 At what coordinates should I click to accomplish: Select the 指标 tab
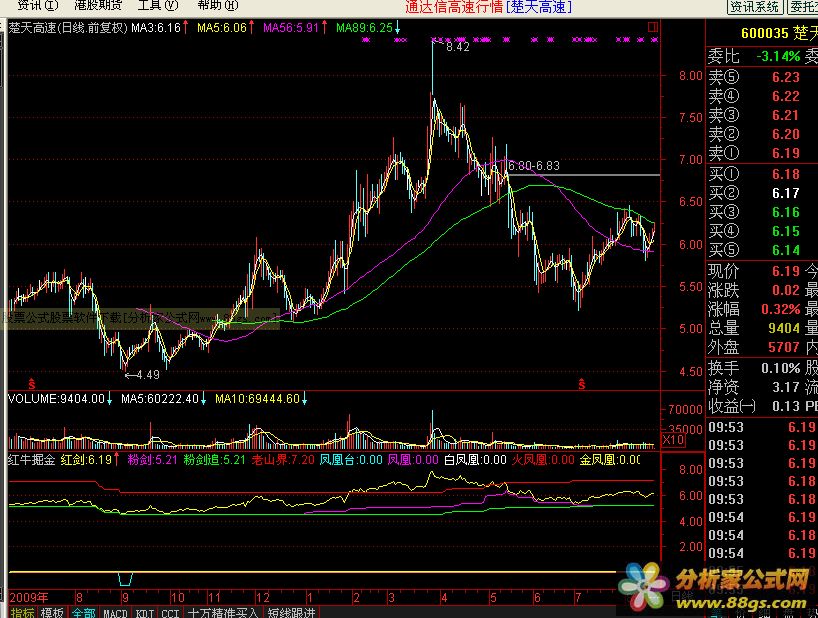pos(22,612)
